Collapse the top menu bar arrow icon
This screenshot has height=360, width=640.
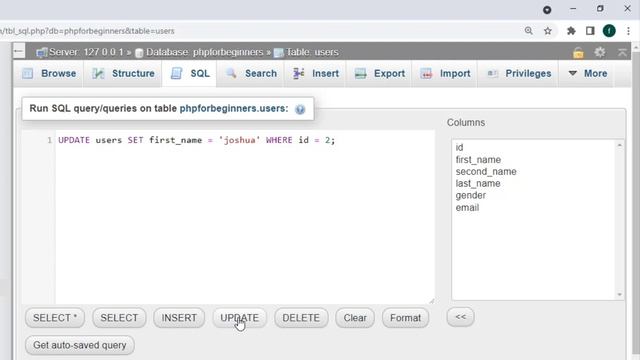pyautogui.click(x=622, y=52)
